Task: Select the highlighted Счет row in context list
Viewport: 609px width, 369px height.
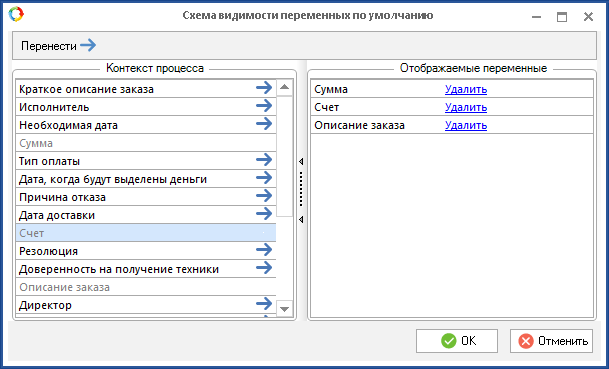Action: tap(146, 233)
